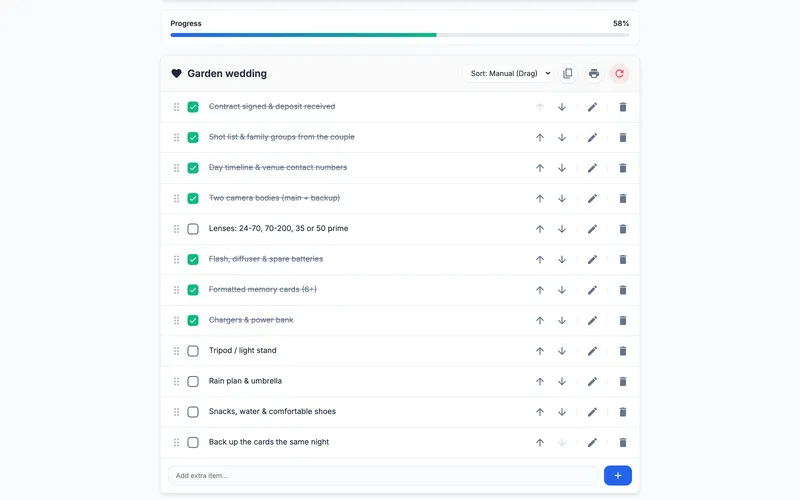Move Contract signed item down
The width and height of the screenshot is (800, 500).
tap(562, 107)
